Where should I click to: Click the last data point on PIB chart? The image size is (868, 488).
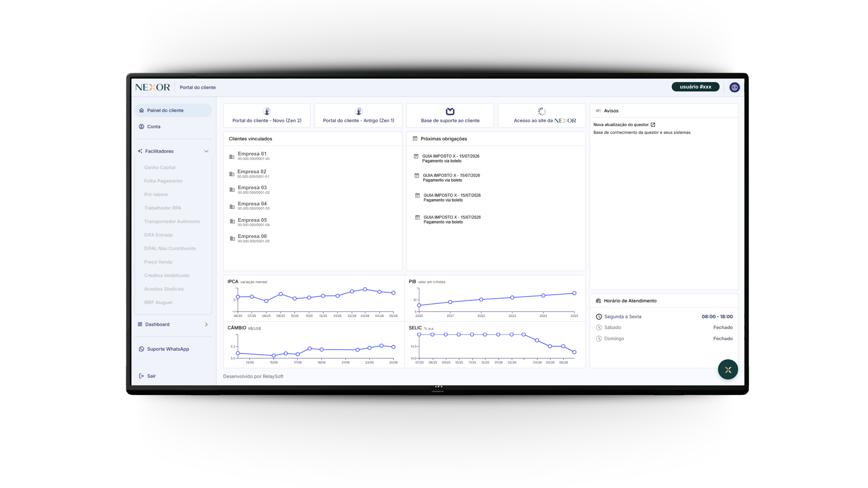coord(574,293)
